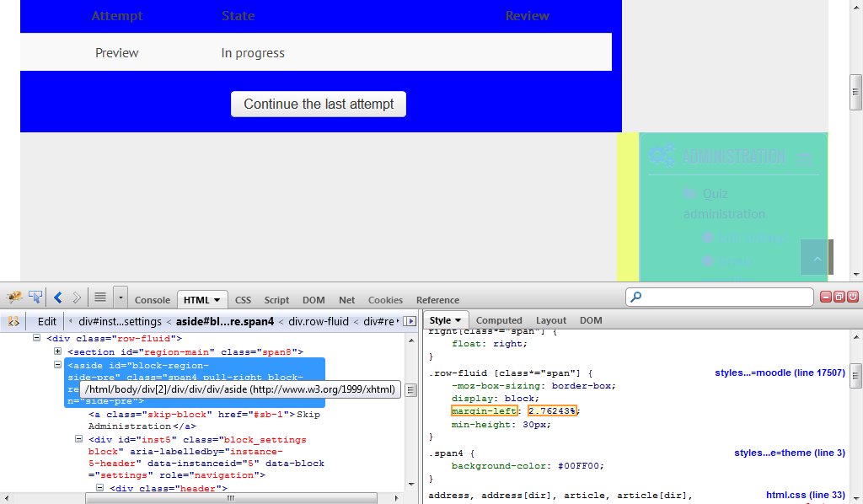Open the Firebug bug icon menu

point(14,298)
